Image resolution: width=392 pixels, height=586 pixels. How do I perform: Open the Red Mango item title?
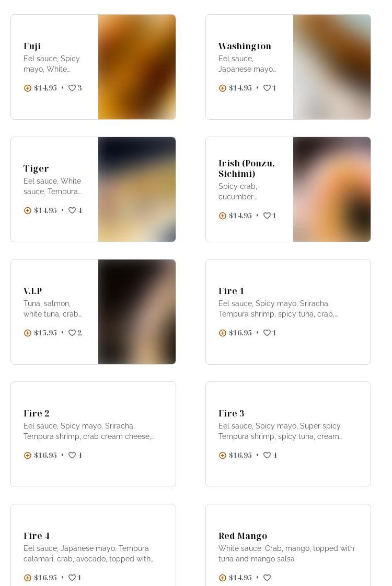click(243, 536)
